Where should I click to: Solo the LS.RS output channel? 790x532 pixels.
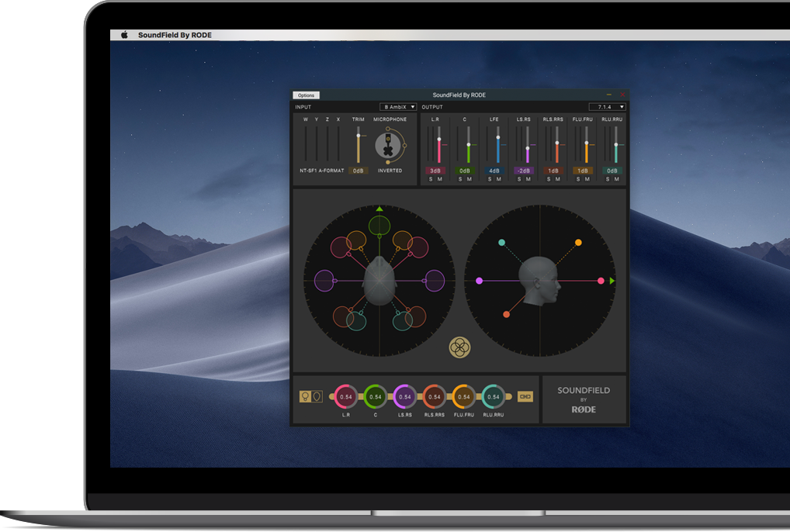519,179
